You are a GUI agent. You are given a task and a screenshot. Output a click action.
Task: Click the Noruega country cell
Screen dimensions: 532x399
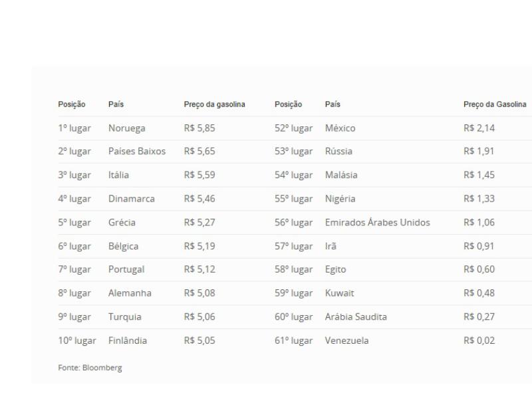126,128
